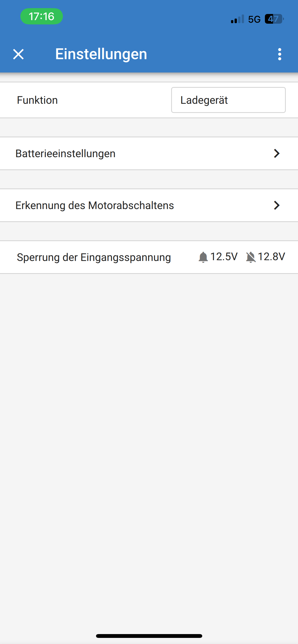Screen dimensions: 298x644
Task: Expand the Batterieeinstellungen chevron arrow
Action: 277,154
